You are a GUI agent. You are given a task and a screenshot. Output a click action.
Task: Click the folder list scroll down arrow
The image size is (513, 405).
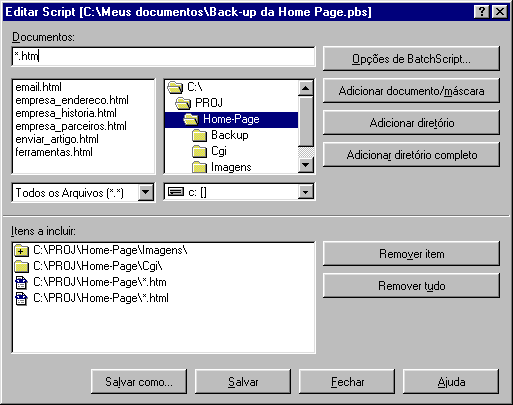tap(306, 165)
